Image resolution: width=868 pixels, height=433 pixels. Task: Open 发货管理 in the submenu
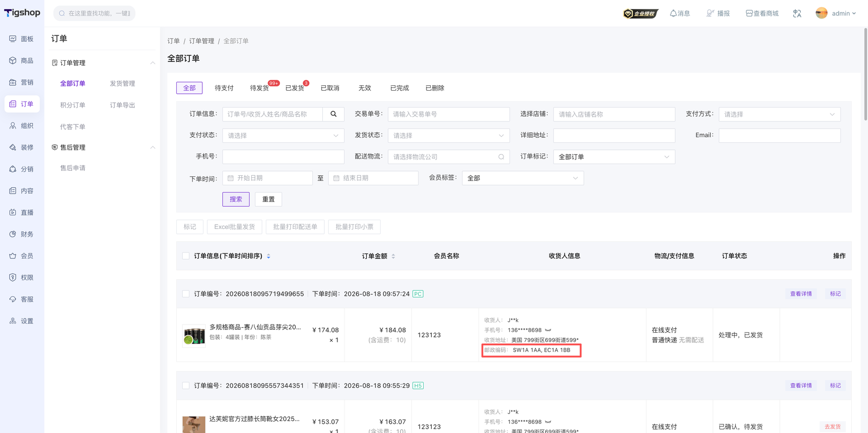click(123, 84)
